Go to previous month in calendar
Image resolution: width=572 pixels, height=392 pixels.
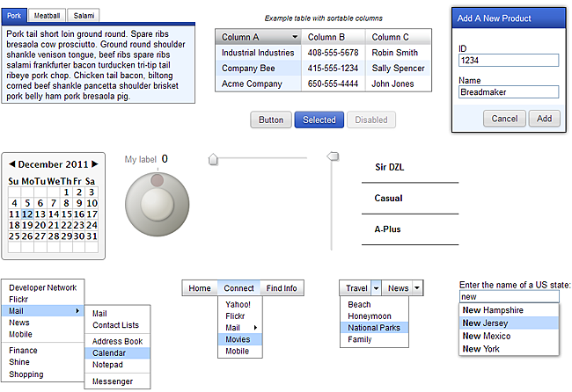(12, 164)
